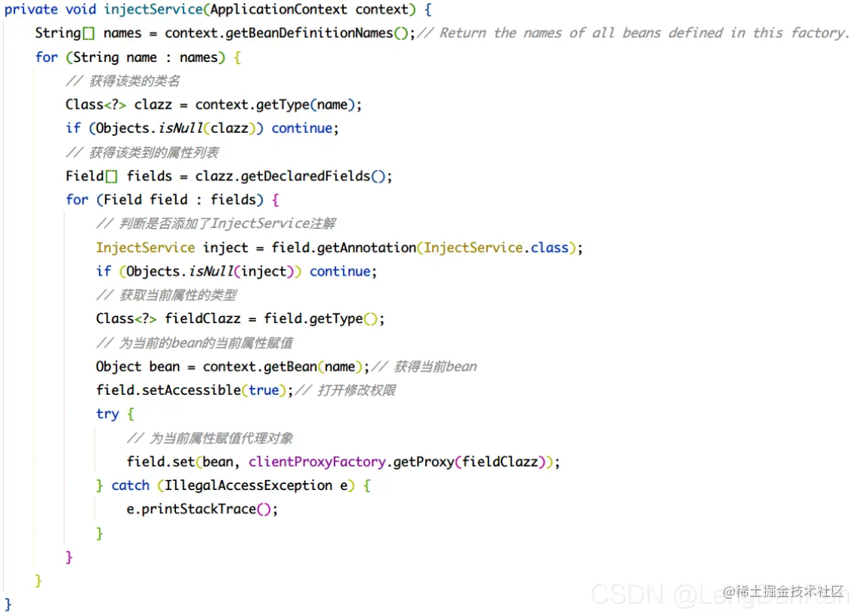This screenshot has height=616, width=861.
Task: Click 'Field[] fields' declaration
Action: point(119,176)
